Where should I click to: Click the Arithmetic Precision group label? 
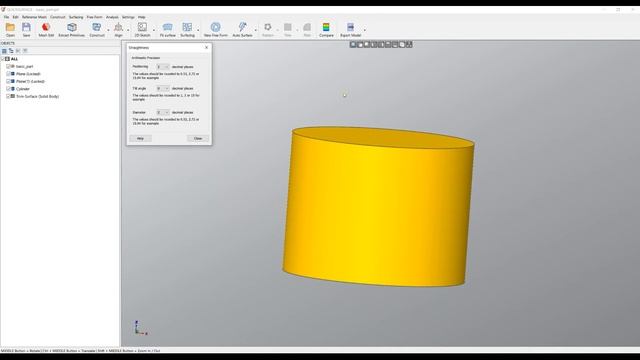[x=146, y=58]
